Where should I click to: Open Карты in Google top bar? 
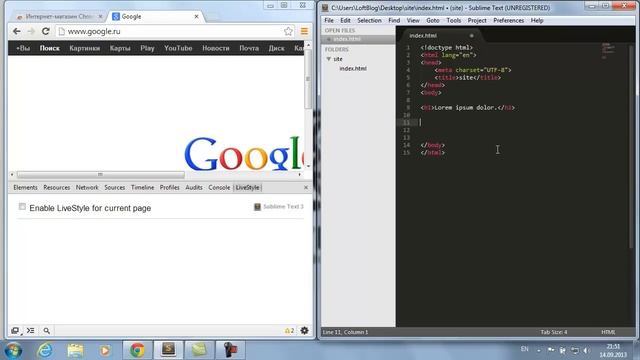120,48
